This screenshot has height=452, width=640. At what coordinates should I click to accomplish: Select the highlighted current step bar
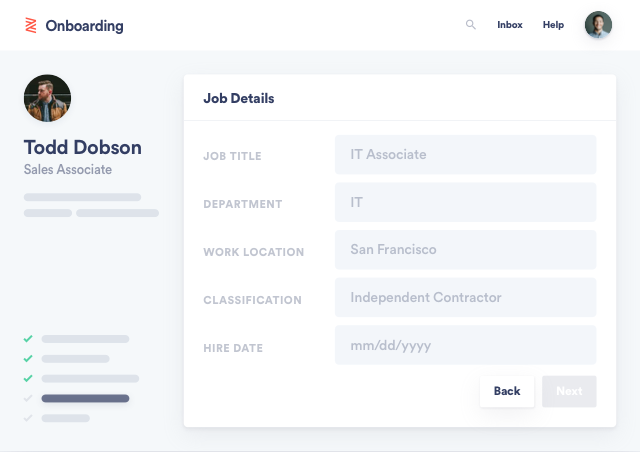tap(85, 398)
